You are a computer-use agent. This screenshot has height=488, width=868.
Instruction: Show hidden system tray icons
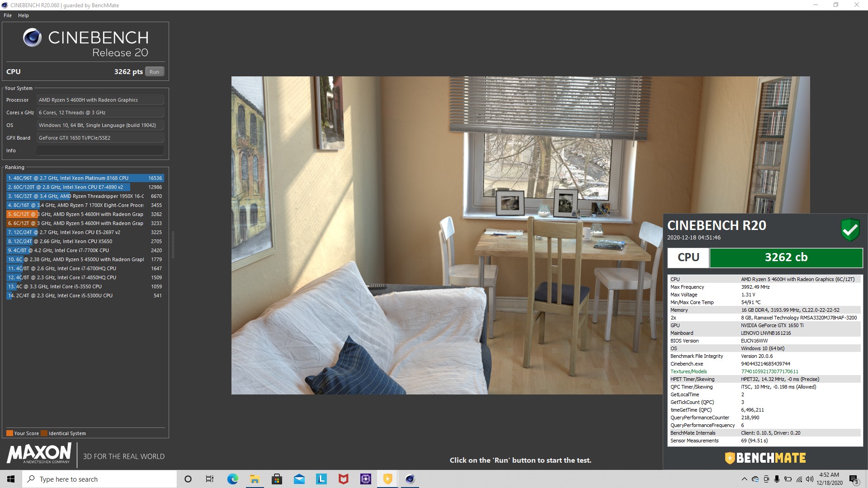coord(744,479)
